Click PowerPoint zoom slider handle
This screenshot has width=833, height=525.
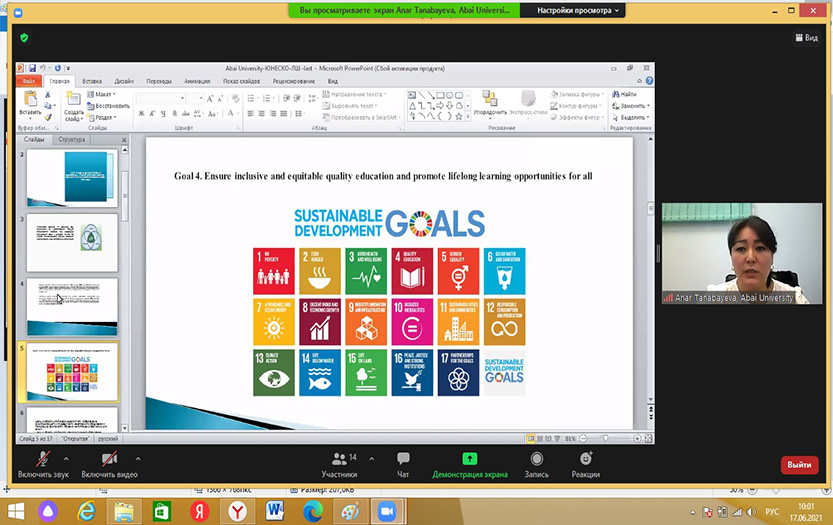click(606, 438)
